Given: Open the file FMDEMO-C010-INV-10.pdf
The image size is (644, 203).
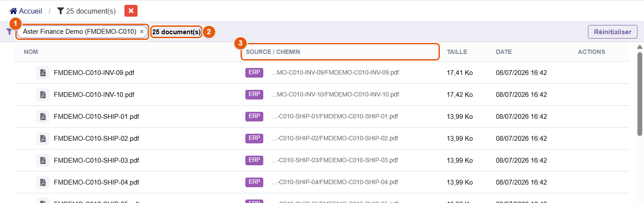Looking at the screenshot, I should pyautogui.click(x=94, y=95).
